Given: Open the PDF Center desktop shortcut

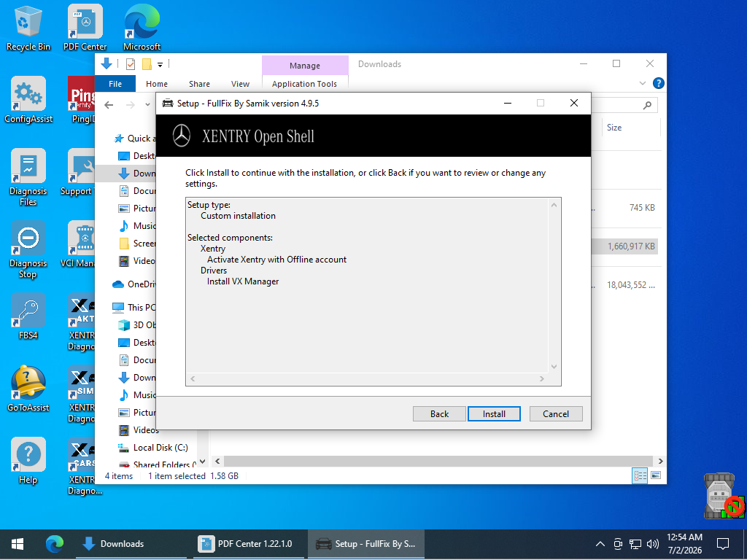Looking at the screenshot, I should (85, 28).
